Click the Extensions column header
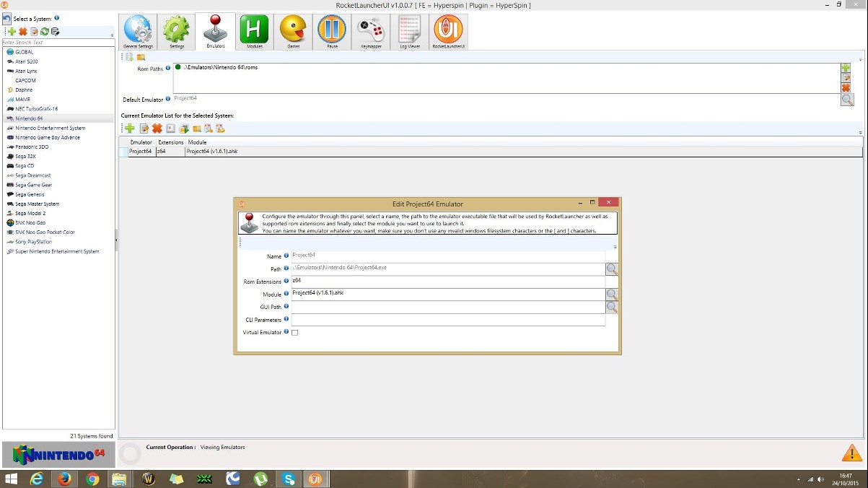Viewport: 868px width, 488px height. click(x=171, y=142)
